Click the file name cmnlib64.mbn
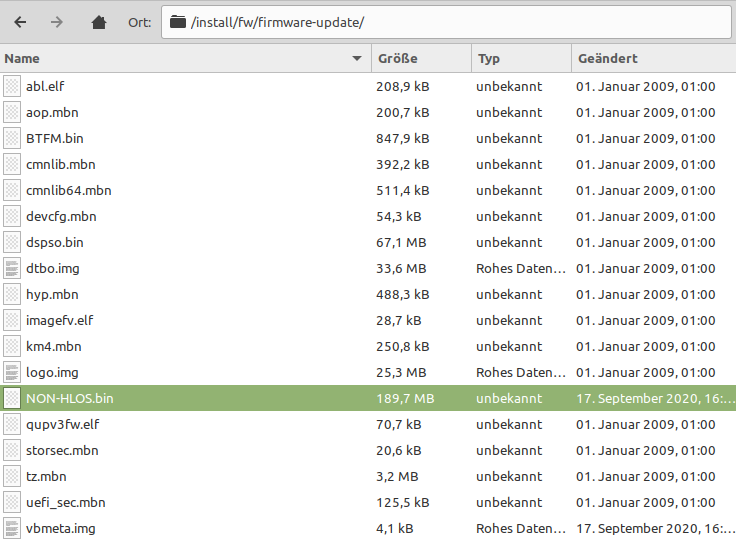Screen dimensions: 736x543 coord(69,191)
